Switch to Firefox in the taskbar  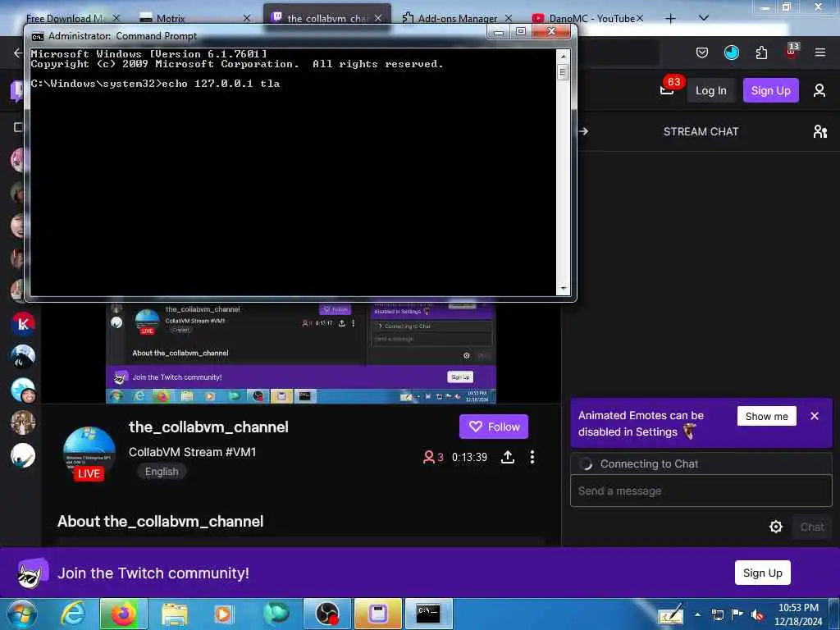coord(123,614)
